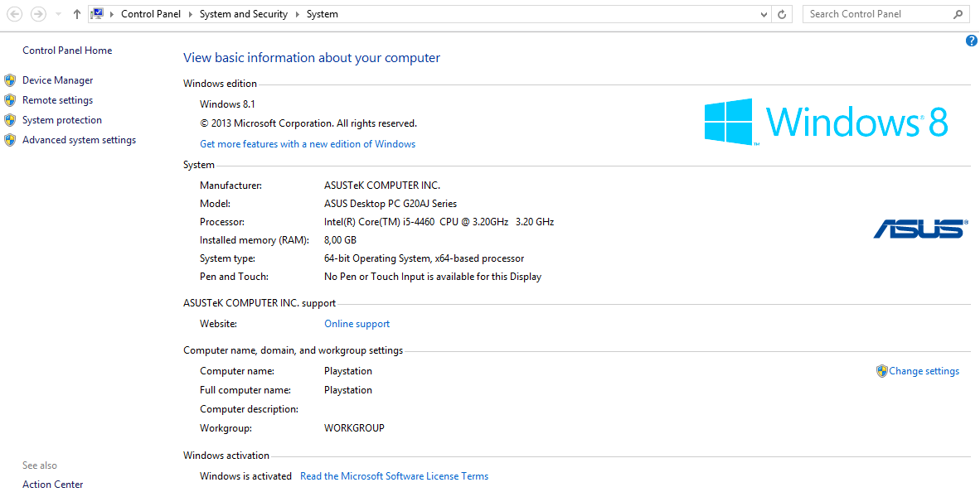Expand the chevron before Control Panel breadcrumb
Image resolution: width=980 pixels, height=492 pixels.
[112, 14]
